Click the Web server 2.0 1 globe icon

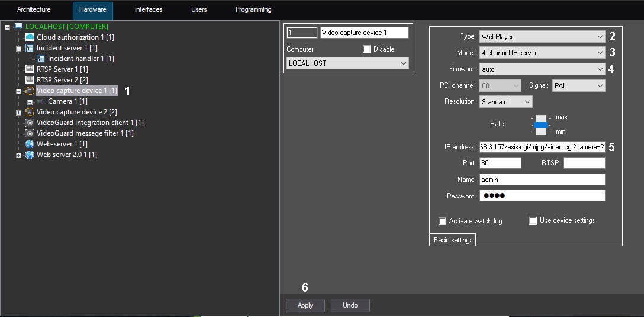[x=30, y=155]
